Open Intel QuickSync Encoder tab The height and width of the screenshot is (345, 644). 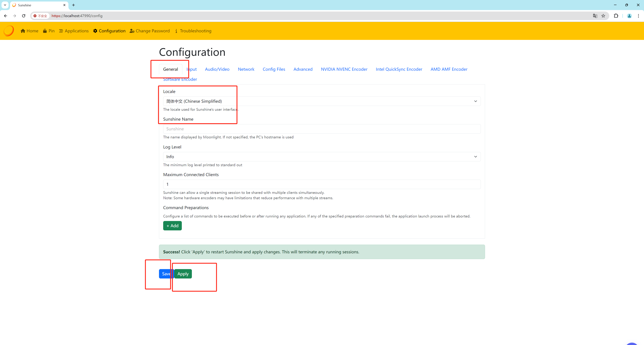click(399, 69)
